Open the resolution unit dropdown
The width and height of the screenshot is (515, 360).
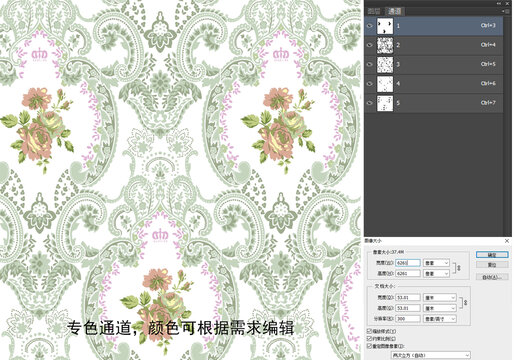click(440, 319)
